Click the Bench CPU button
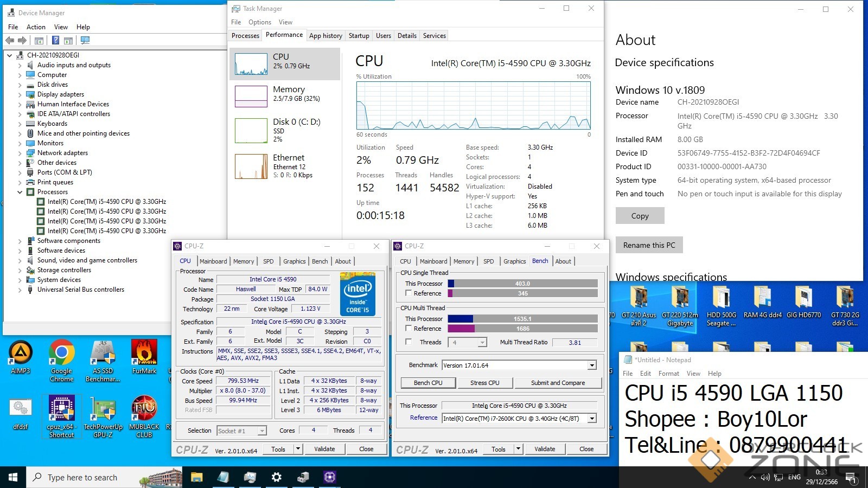Viewport: 868px width, 488px height. (428, 383)
